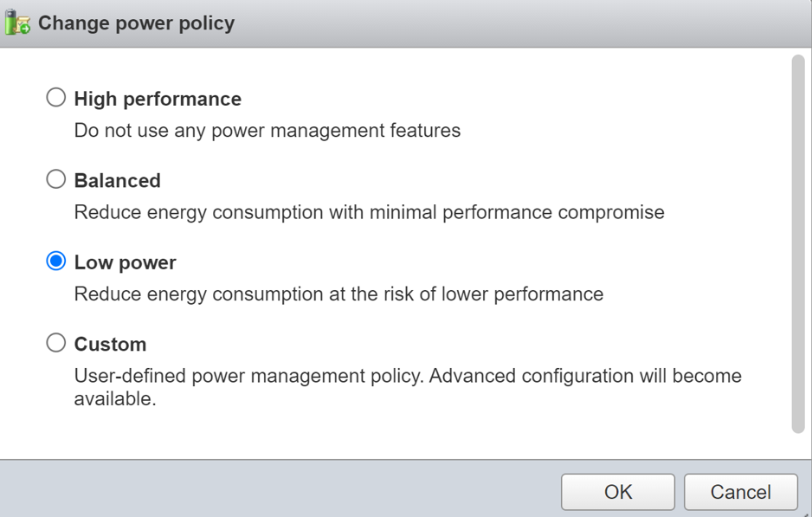The width and height of the screenshot is (812, 517).
Task: Select the High performance radio button
Action: pyautogui.click(x=56, y=98)
